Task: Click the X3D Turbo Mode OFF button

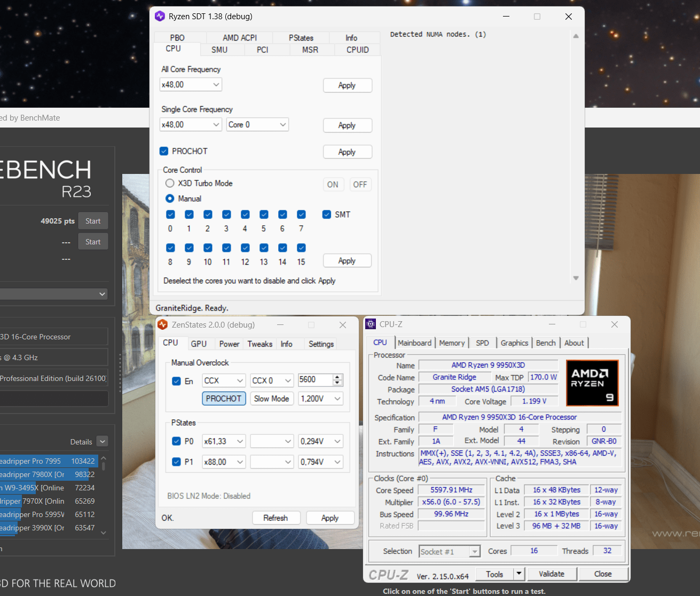Action: (x=360, y=185)
